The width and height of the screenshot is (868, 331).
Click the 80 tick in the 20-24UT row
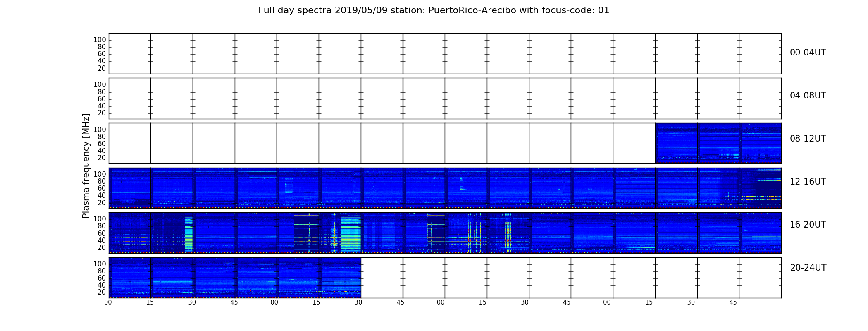(102, 271)
